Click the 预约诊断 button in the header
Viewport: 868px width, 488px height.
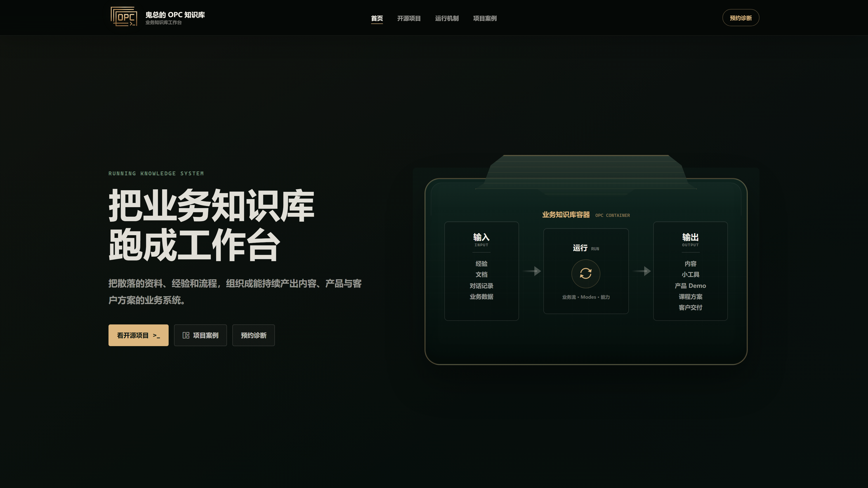(741, 18)
